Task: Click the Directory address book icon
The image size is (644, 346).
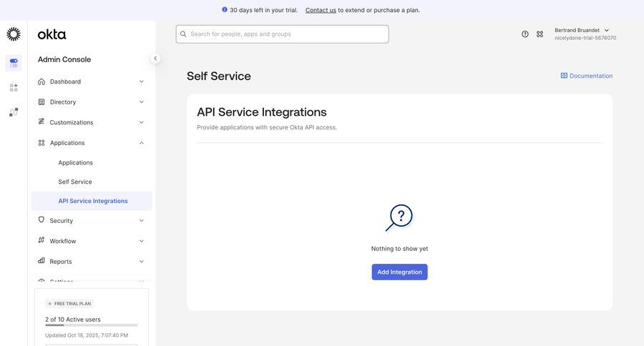Action: tap(42, 102)
